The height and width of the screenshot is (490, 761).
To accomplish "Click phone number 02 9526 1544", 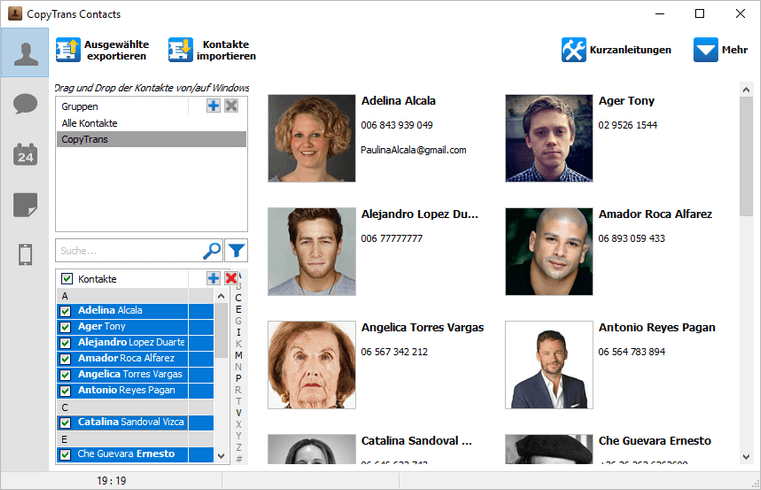I will pos(628,125).
